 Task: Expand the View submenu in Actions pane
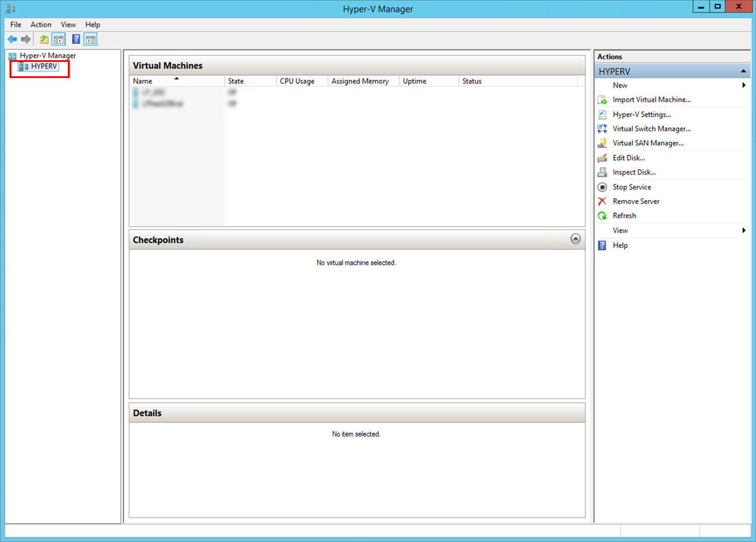click(x=743, y=230)
